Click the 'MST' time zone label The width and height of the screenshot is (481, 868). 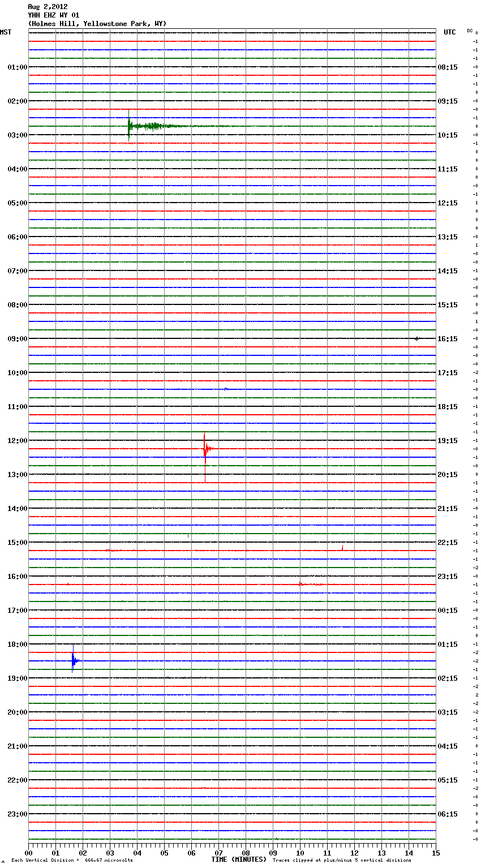point(6,32)
